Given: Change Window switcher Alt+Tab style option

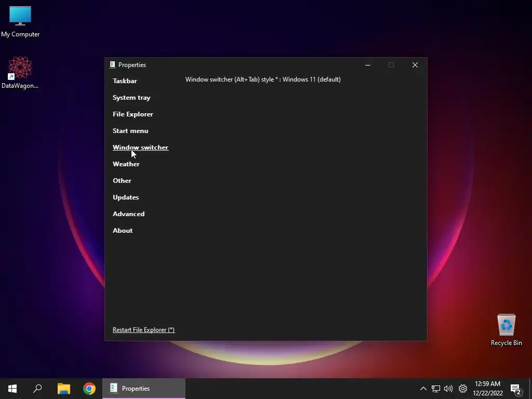Looking at the screenshot, I should 263,79.
